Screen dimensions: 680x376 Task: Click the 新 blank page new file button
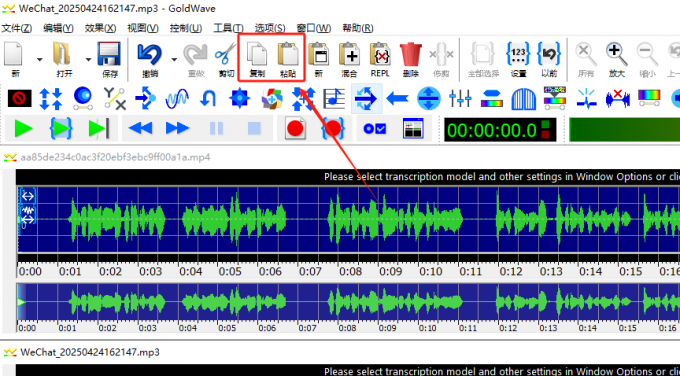click(14, 54)
